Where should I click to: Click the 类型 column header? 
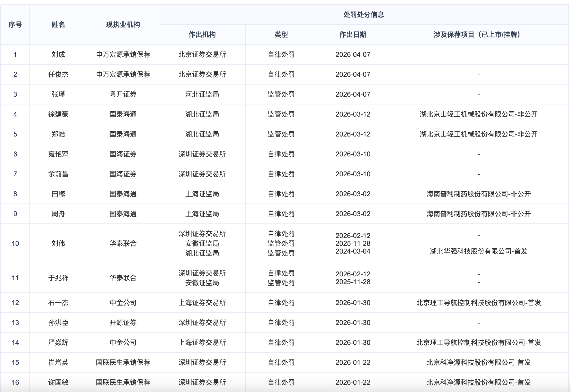pyautogui.click(x=281, y=35)
